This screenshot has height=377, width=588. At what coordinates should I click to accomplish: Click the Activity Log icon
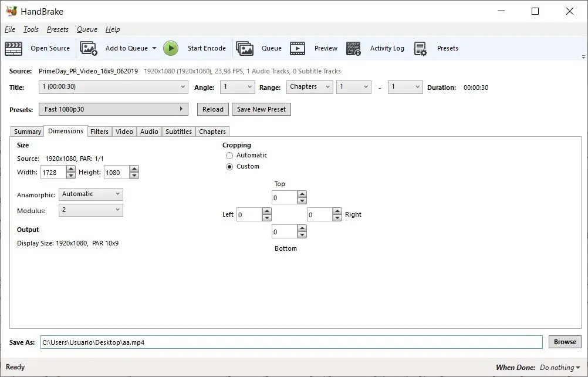(x=353, y=48)
